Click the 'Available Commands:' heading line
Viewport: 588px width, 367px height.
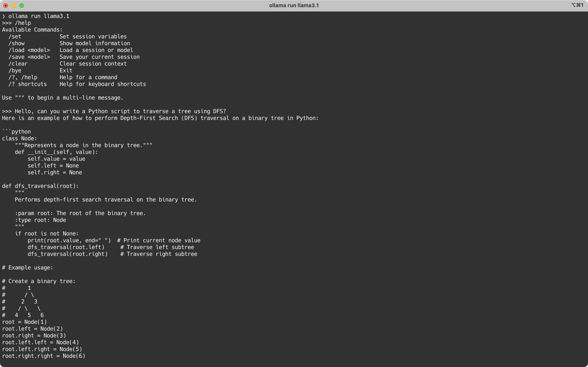click(x=32, y=30)
